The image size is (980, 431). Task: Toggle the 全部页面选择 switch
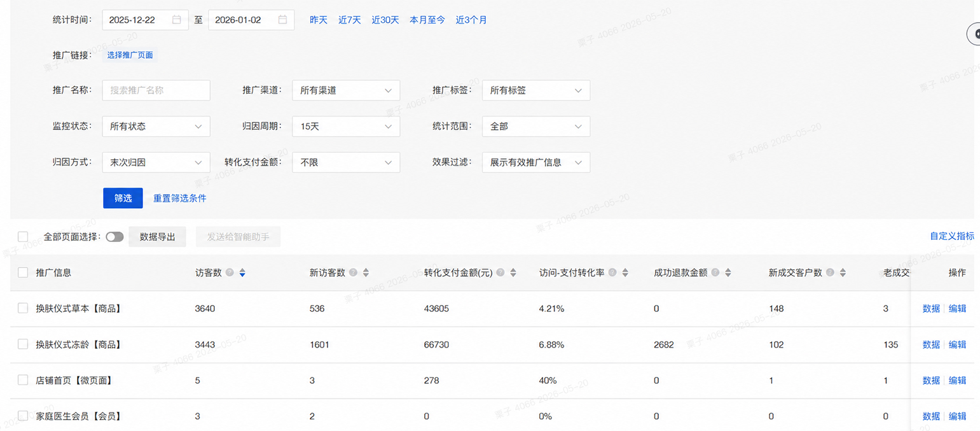(114, 237)
